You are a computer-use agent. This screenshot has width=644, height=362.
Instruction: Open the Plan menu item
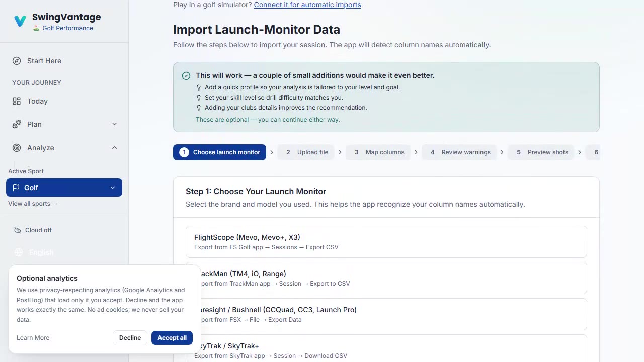click(x=64, y=124)
